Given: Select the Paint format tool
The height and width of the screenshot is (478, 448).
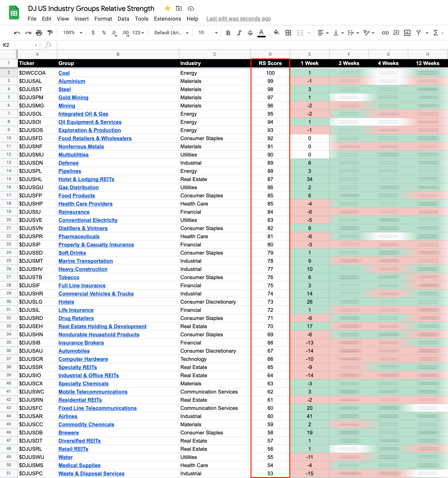Looking at the screenshot, I should click(x=50, y=33).
